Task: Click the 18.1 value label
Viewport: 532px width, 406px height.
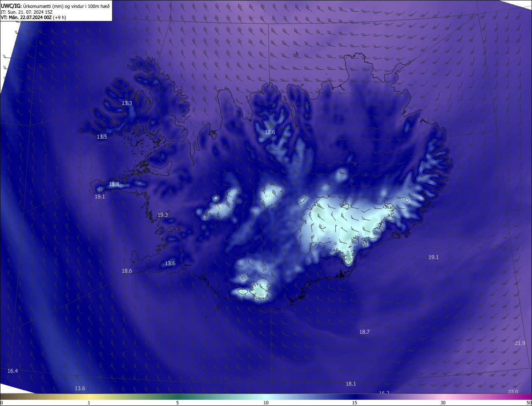Action: [x=351, y=384]
